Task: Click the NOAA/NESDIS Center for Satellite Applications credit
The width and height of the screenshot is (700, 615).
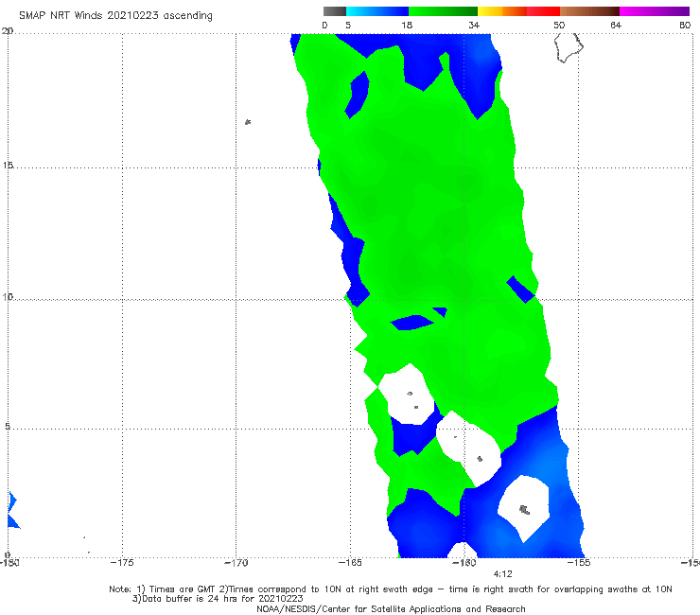Action: coord(391,608)
